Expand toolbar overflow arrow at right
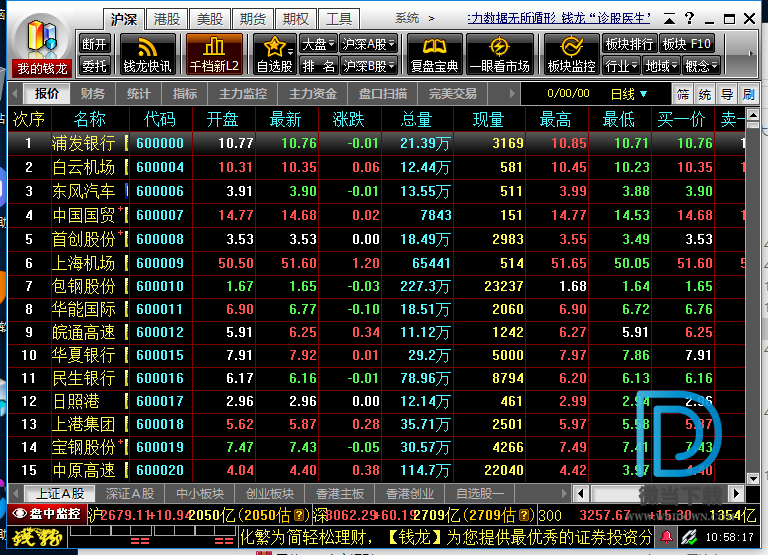 pos(750,53)
